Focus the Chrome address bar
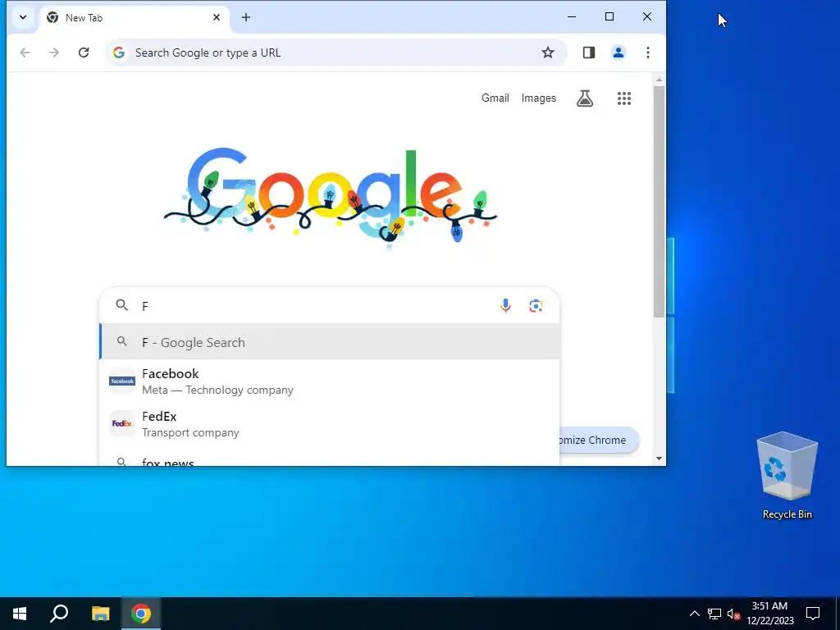The image size is (840, 630). pos(336,52)
